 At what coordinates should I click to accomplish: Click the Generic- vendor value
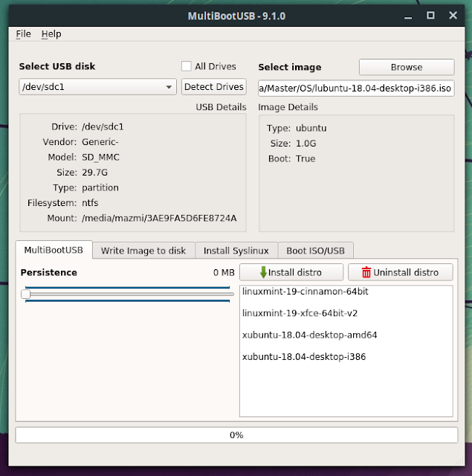tap(100, 142)
